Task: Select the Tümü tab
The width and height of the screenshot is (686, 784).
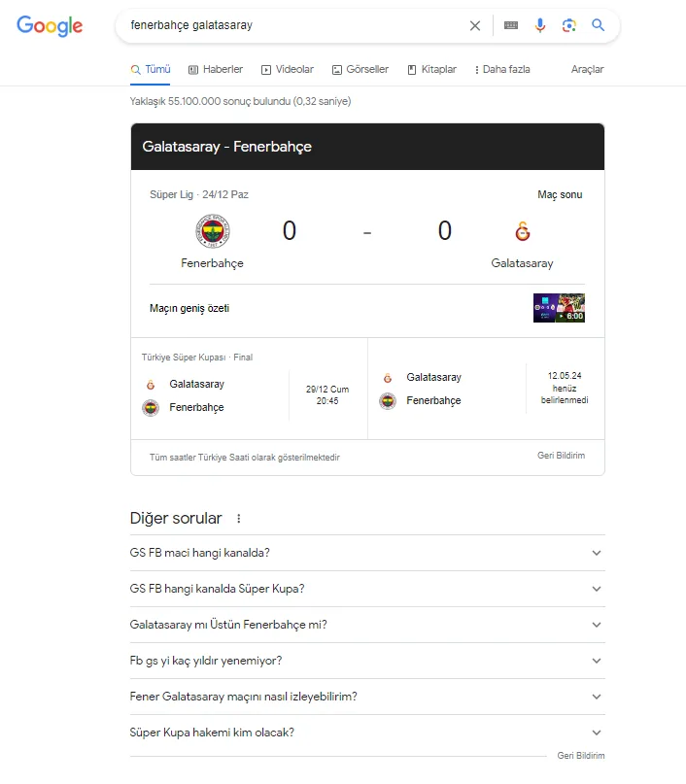Action: 151,70
